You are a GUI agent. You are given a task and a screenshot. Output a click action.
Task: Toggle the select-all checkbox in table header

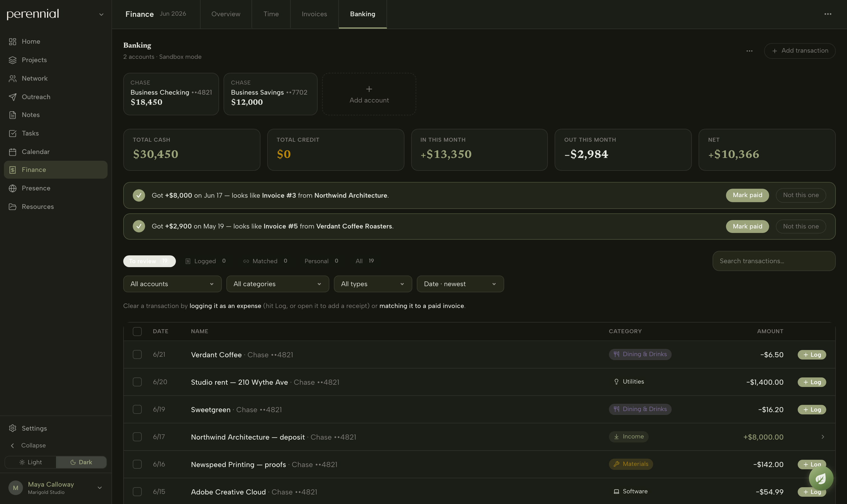point(137,331)
